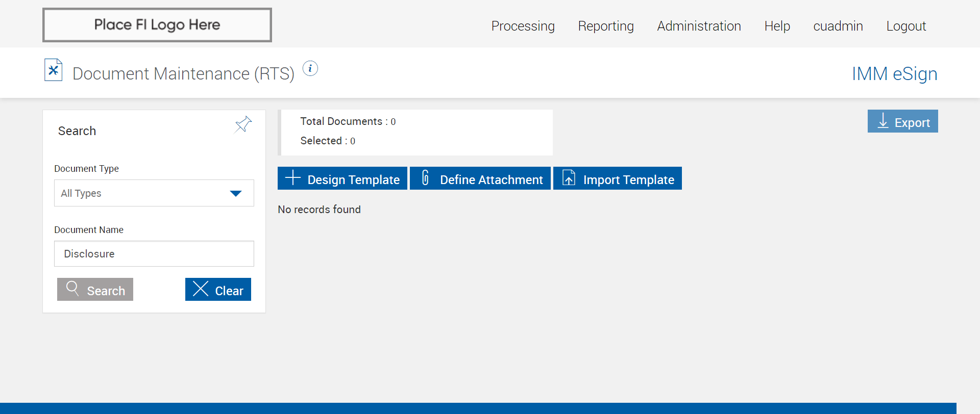The width and height of the screenshot is (980, 414).
Task: Click the Place FI Logo Here banner
Action: pyautogui.click(x=157, y=25)
